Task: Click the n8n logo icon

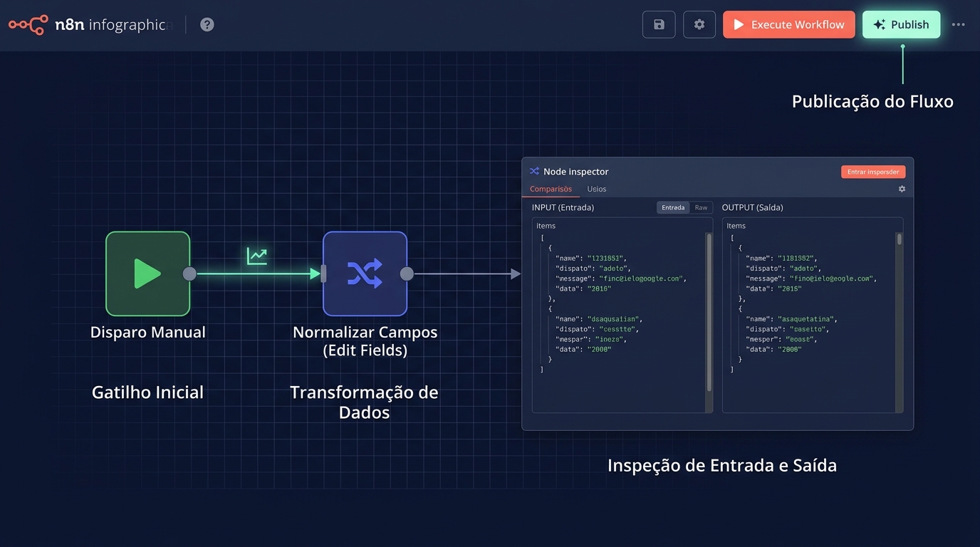Action: coord(28,24)
